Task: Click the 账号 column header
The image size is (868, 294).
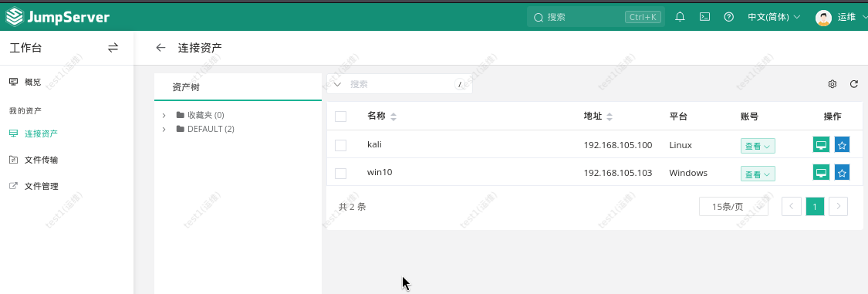Action: click(x=749, y=117)
